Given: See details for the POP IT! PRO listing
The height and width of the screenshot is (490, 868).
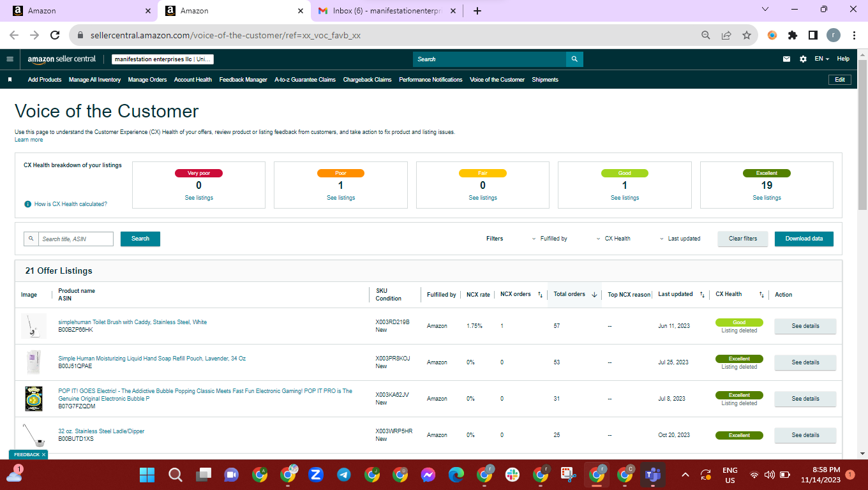Looking at the screenshot, I should coord(805,399).
